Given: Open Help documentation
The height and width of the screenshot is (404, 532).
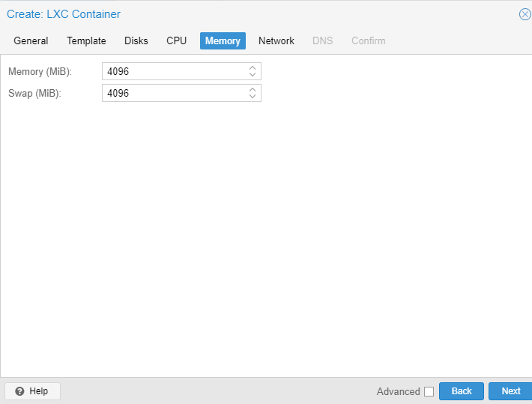Looking at the screenshot, I should (32, 391).
